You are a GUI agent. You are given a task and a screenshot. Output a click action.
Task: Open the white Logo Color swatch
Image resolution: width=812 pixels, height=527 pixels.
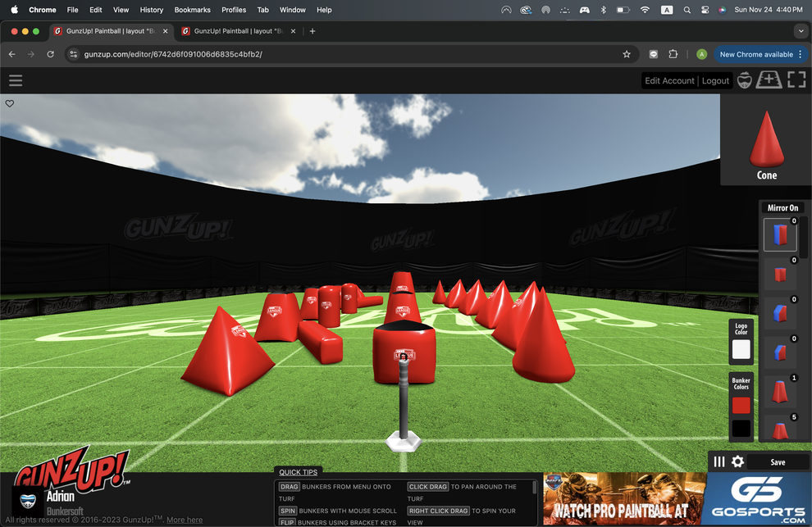click(741, 349)
